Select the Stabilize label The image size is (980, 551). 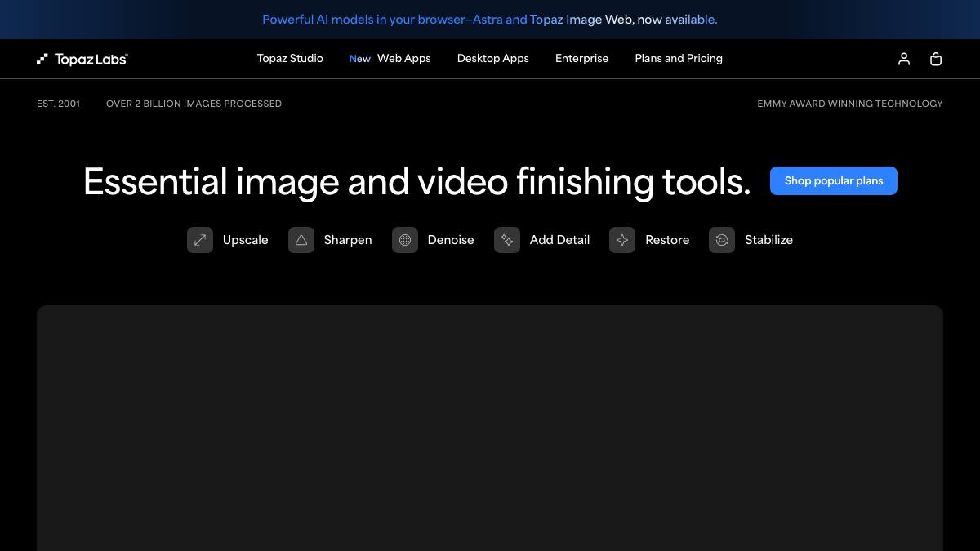[768, 240]
